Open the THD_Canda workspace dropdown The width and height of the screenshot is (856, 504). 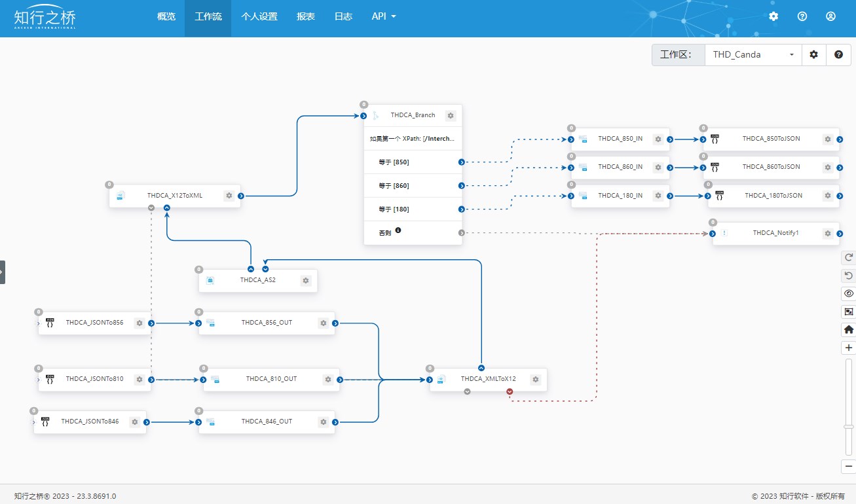click(753, 55)
